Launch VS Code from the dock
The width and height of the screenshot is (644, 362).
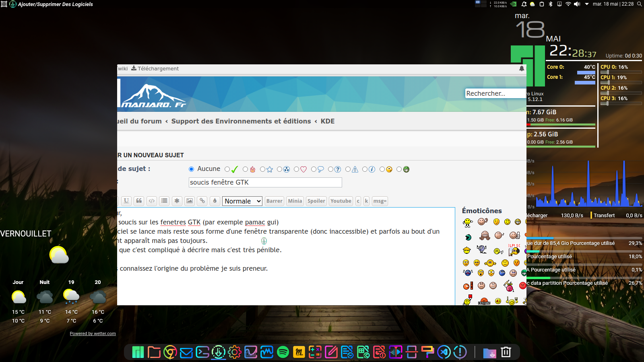444,352
